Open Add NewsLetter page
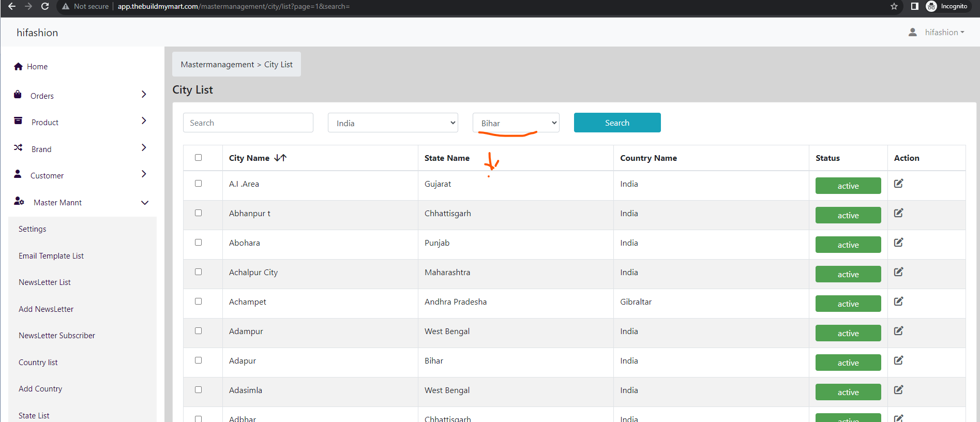 [x=46, y=309]
